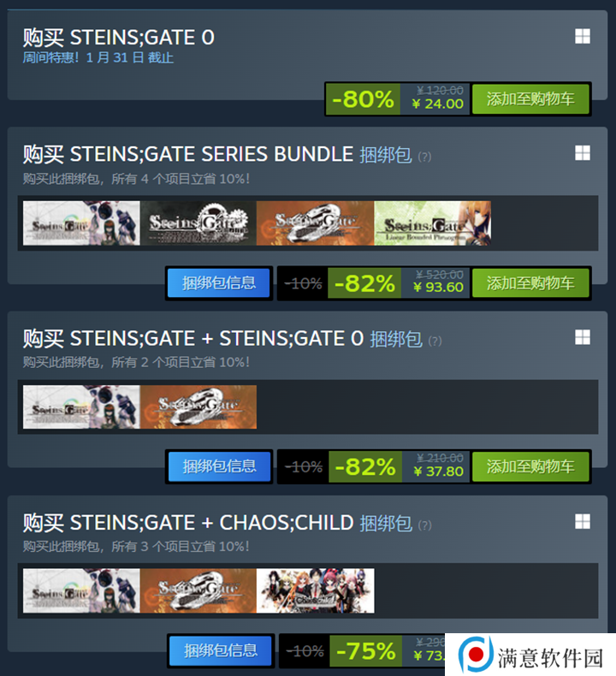Open Linear Bounded Phenogram thumbnail in series bundle

pyautogui.click(x=432, y=223)
